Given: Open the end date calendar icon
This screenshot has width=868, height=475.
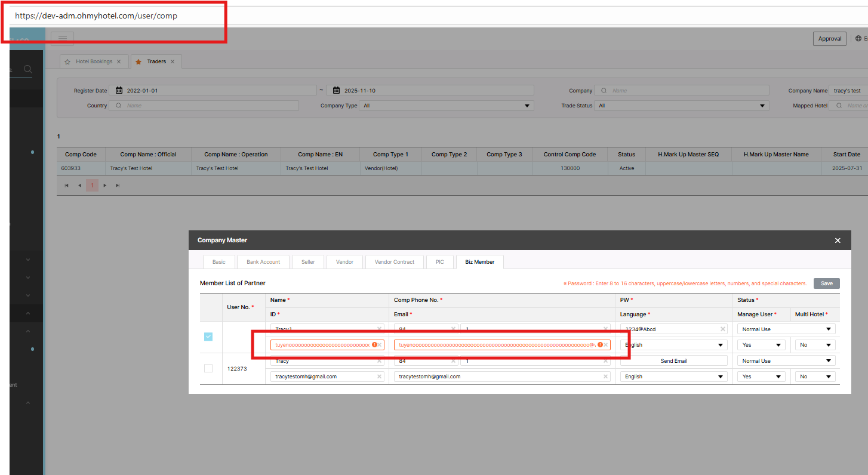Looking at the screenshot, I should pos(336,91).
